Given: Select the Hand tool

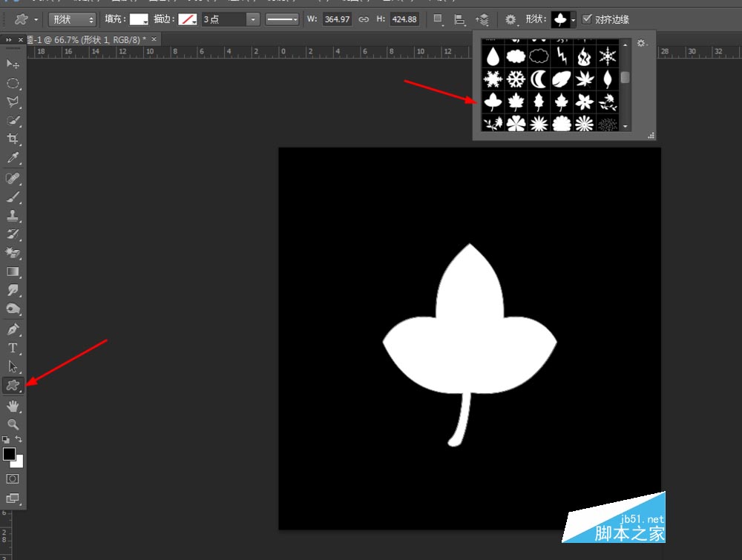Looking at the screenshot, I should [13, 406].
